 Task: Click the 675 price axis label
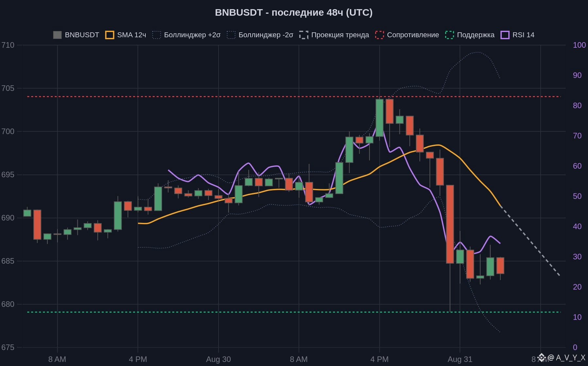[8, 347]
